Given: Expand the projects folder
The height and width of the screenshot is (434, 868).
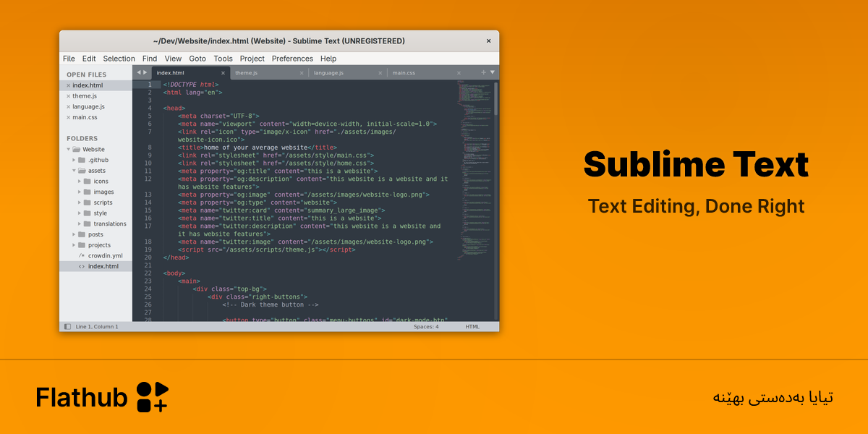Looking at the screenshot, I should pyautogui.click(x=74, y=245).
